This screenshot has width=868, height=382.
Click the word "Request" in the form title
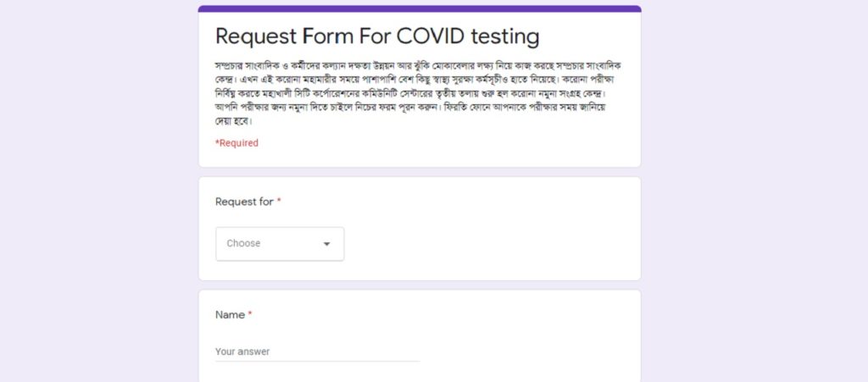(x=256, y=37)
